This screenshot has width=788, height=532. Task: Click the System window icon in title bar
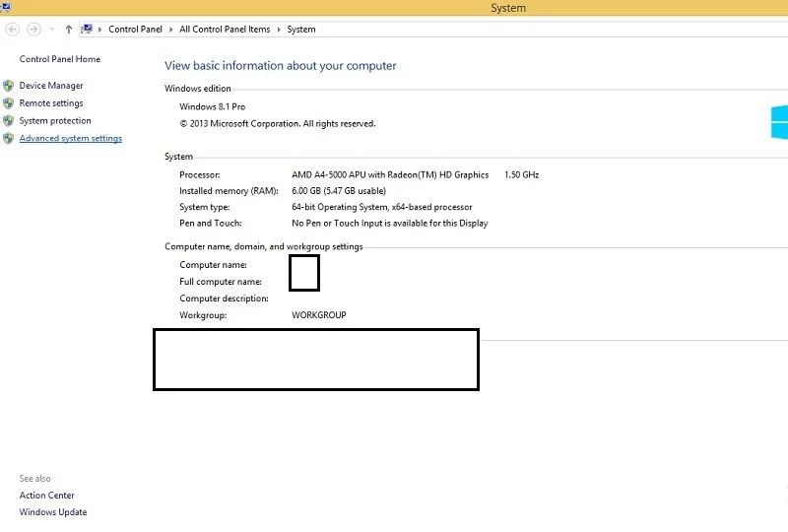click(x=6, y=6)
